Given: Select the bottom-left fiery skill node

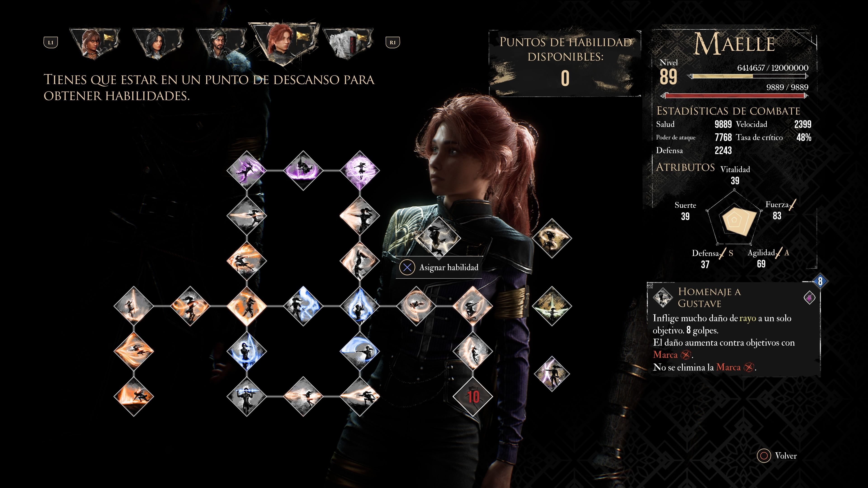Looking at the screenshot, I should (134, 396).
